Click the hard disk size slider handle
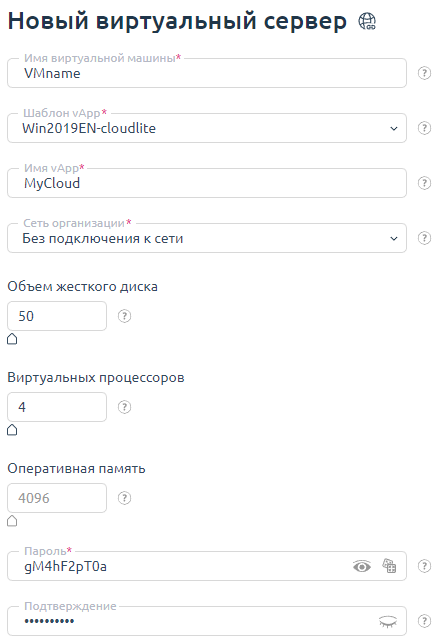 (x=12, y=339)
